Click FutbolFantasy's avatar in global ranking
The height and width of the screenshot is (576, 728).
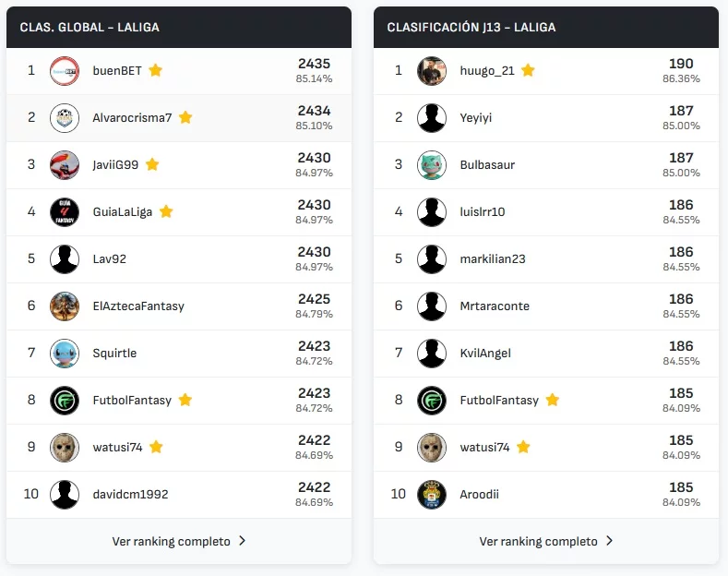[64, 400]
